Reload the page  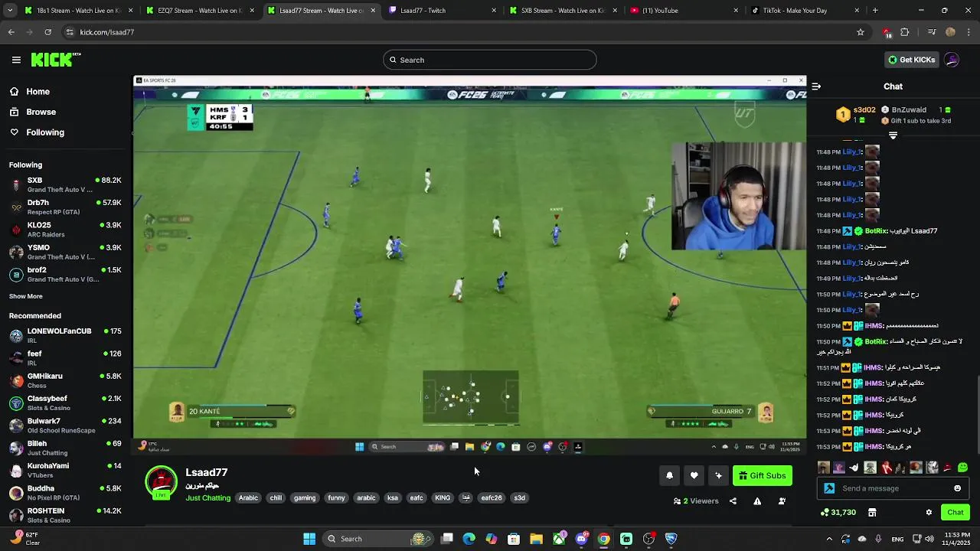(x=47, y=32)
